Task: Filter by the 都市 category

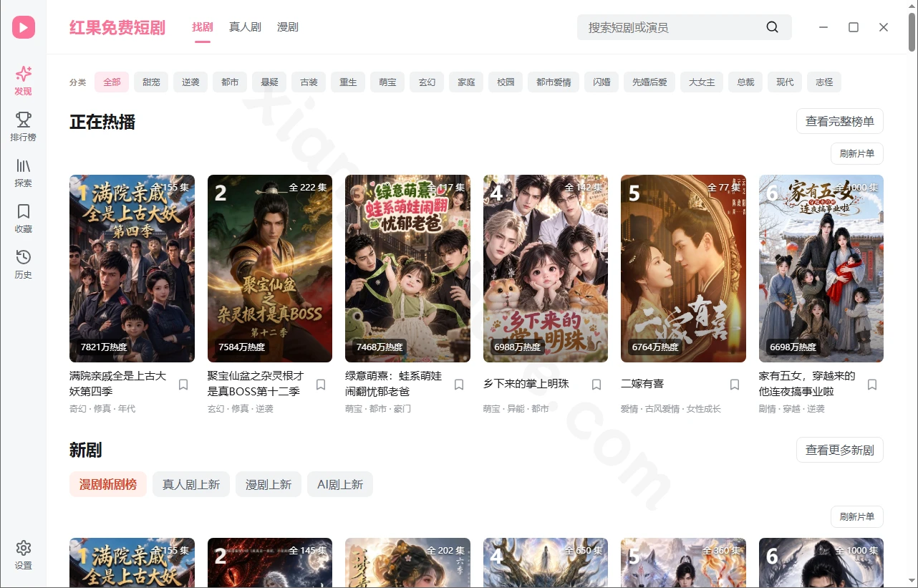Action: click(230, 82)
